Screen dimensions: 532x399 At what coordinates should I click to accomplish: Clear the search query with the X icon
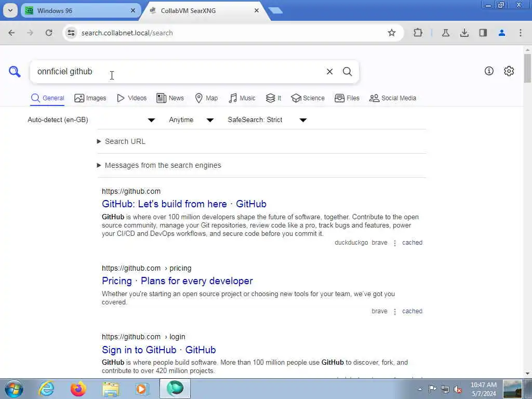point(329,72)
